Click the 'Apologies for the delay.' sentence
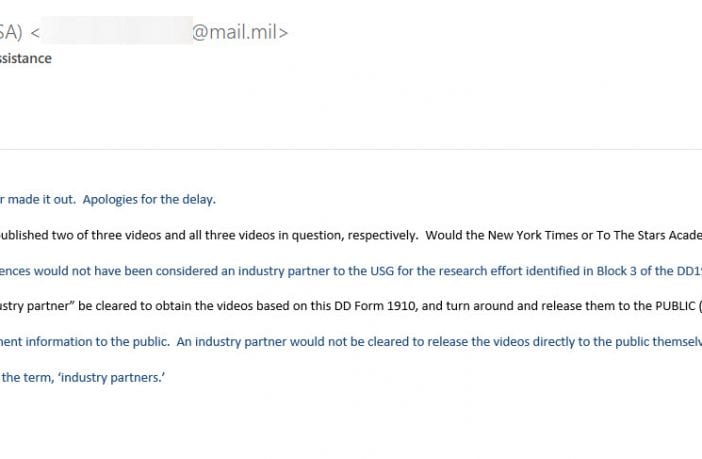Image resolution: width=702 pixels, height=459 pixels. point(149,199)
